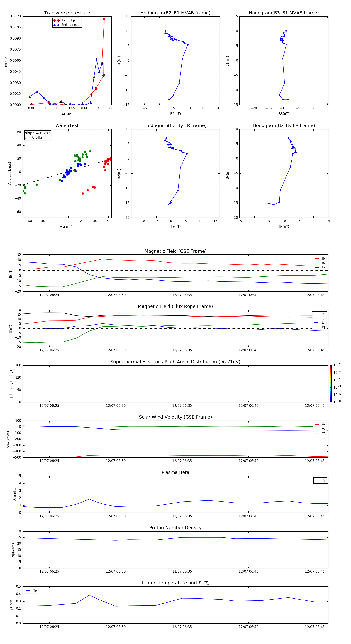Click the 'Solar Wind Velocity (GSE Frame)' title

175,417
